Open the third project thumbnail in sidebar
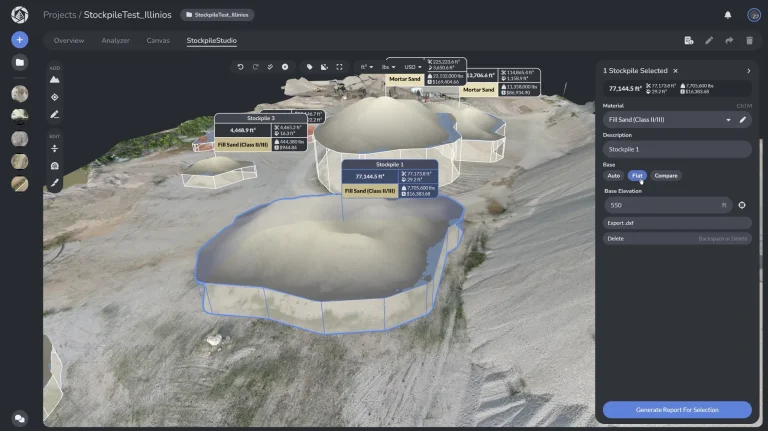The width and height of the screenshot is (768, 431). (x=20, y=139)
